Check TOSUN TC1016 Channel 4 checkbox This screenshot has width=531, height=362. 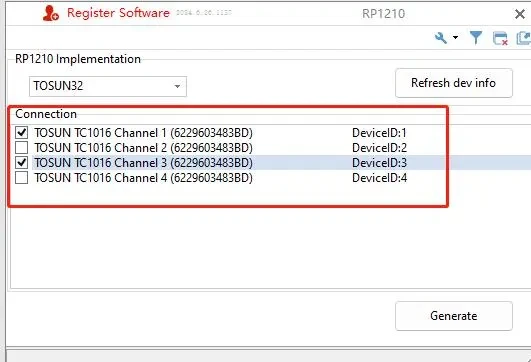coord(22,177)
